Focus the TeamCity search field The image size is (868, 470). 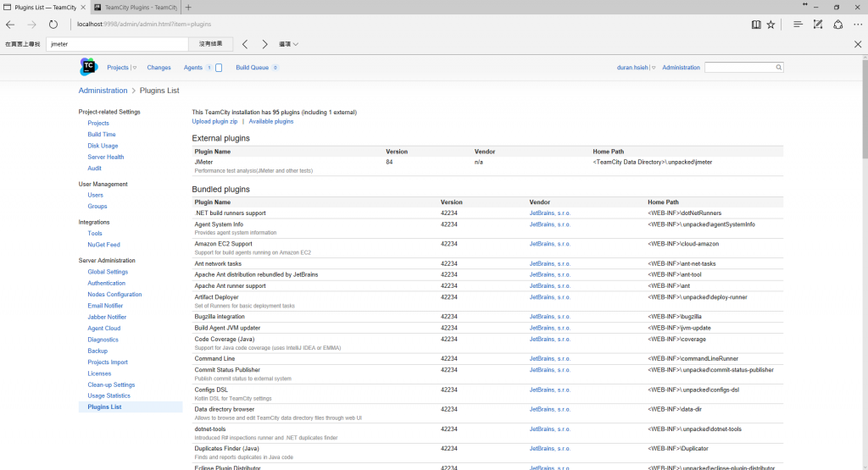pos(739,68)
